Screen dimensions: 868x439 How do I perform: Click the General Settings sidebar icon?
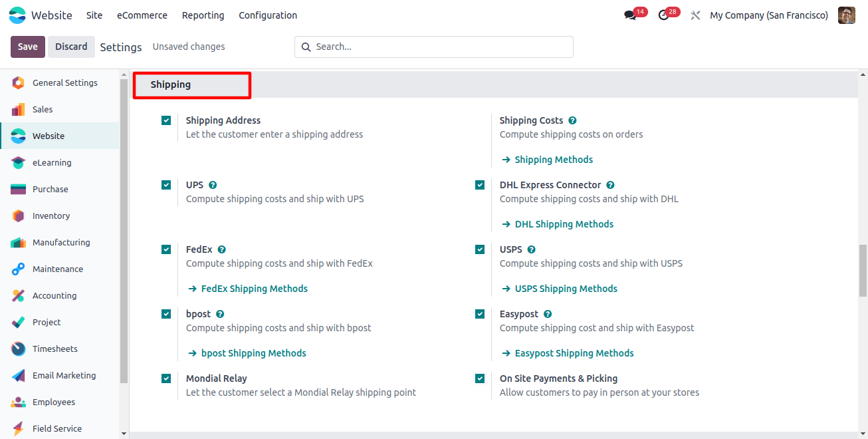pyautogui.click(x=18, y=83)
